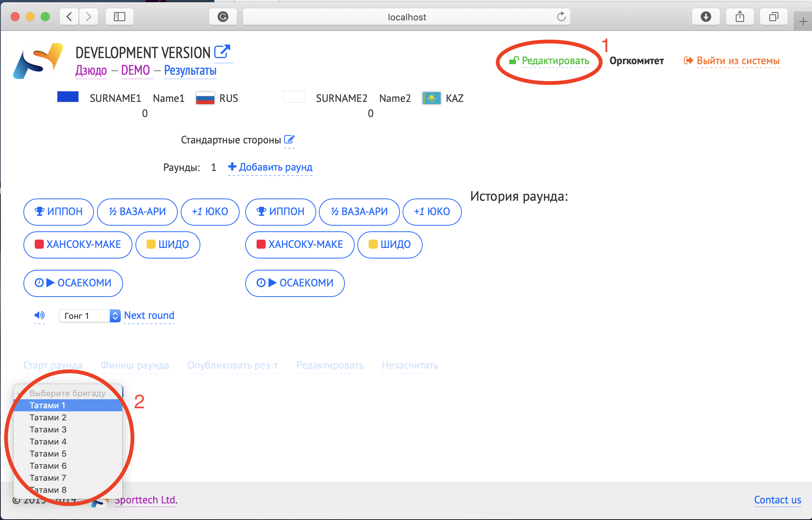Select Татами 3 from the dropdown list
Screen dimensions: 812x520
(48, 429)
